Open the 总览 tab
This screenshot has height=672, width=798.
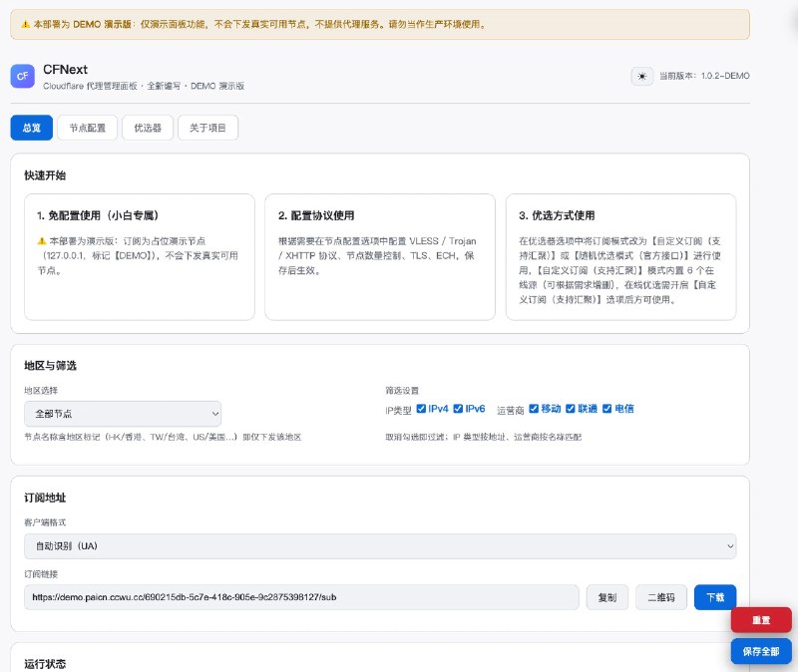tap(32, 128)
